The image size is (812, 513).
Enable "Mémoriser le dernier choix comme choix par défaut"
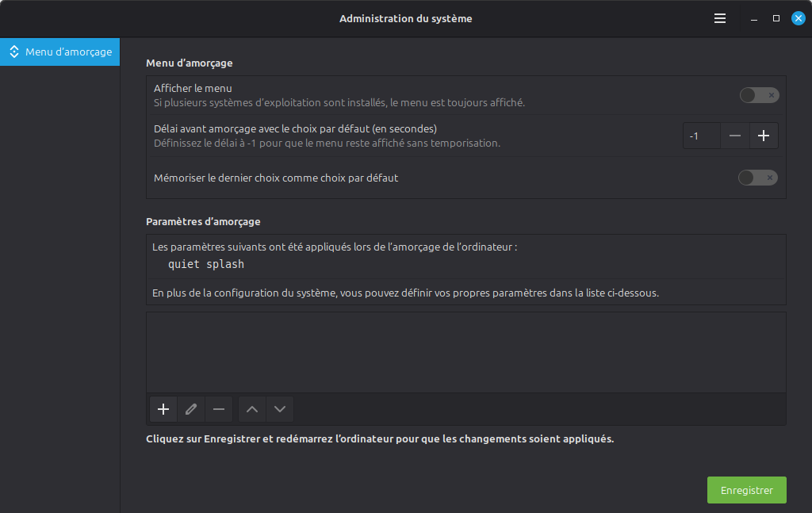click(x=758, y=178)
